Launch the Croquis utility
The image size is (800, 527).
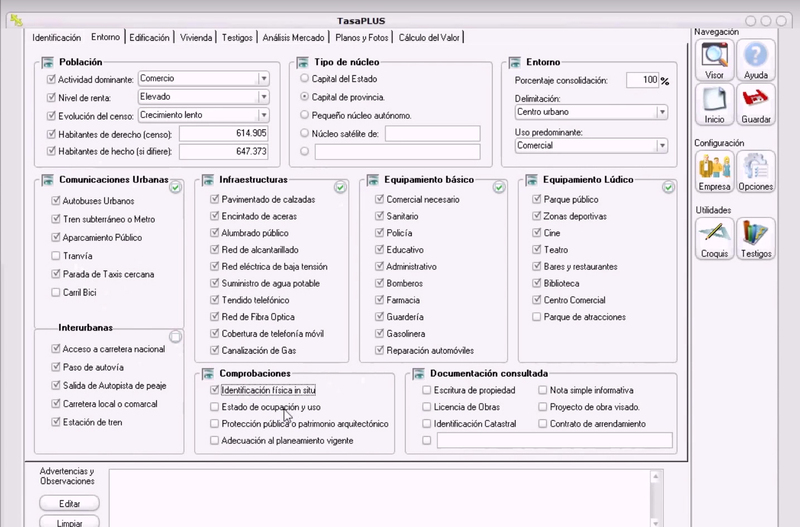(x=714, y=239)
